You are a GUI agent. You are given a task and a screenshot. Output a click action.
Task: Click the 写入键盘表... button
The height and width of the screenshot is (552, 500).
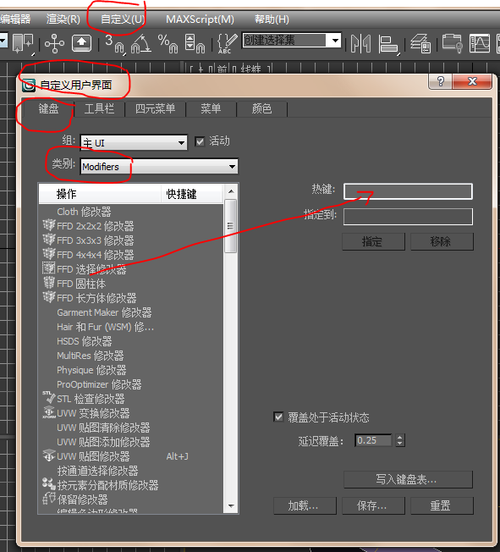click(x=408, y=479)
